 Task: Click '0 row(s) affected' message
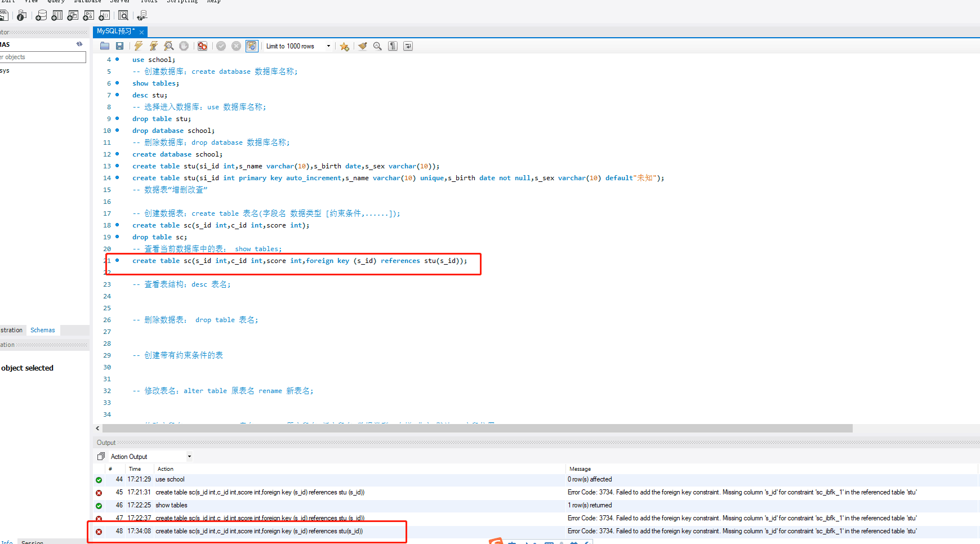(590, 479)
